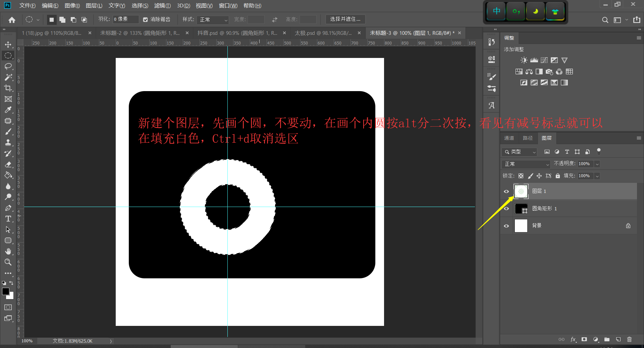The height and width of the screenshot is (348, 644).
Task: Select the Magic Wand tool
Action: [x=8, y=77]
